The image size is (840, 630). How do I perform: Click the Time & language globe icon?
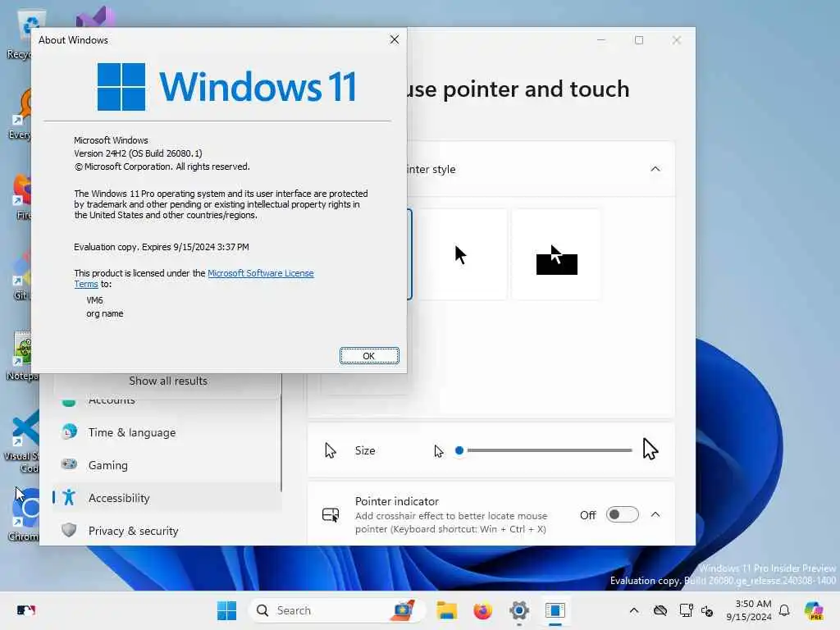point(69,431)
